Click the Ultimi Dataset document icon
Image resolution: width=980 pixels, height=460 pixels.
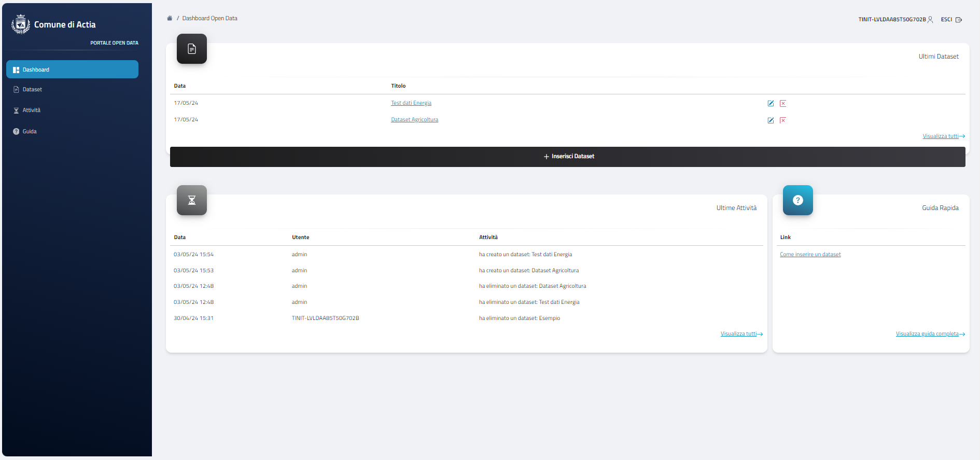click(x=192, y=49)
